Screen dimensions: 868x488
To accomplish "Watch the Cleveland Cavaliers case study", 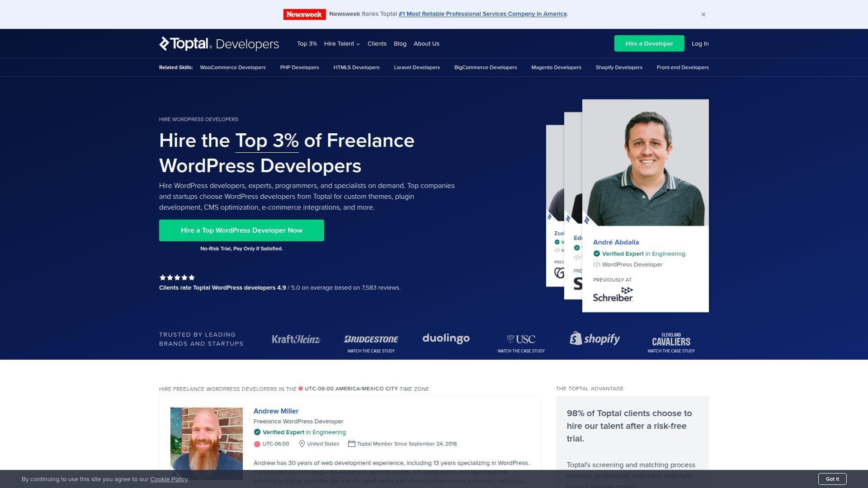I will pos(671,351).
